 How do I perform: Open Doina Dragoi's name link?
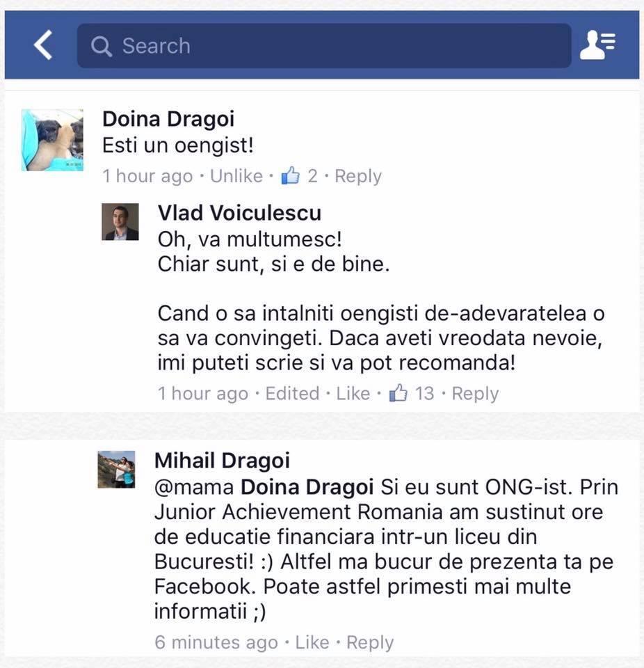tap(168, 119)
